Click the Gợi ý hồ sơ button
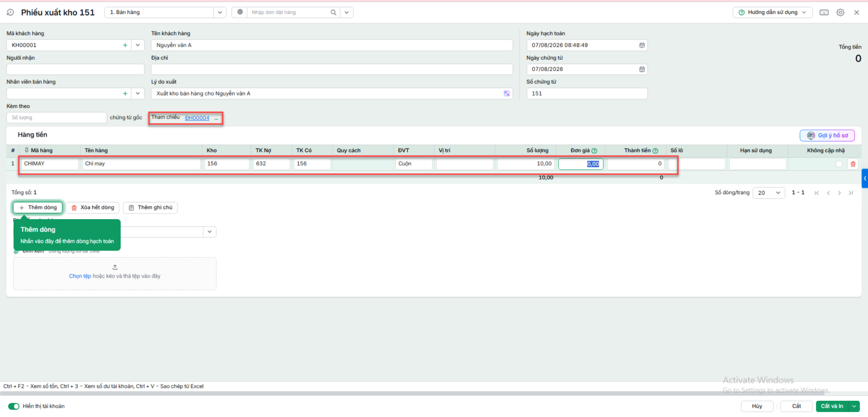The image size is (868, 417). 827,136
